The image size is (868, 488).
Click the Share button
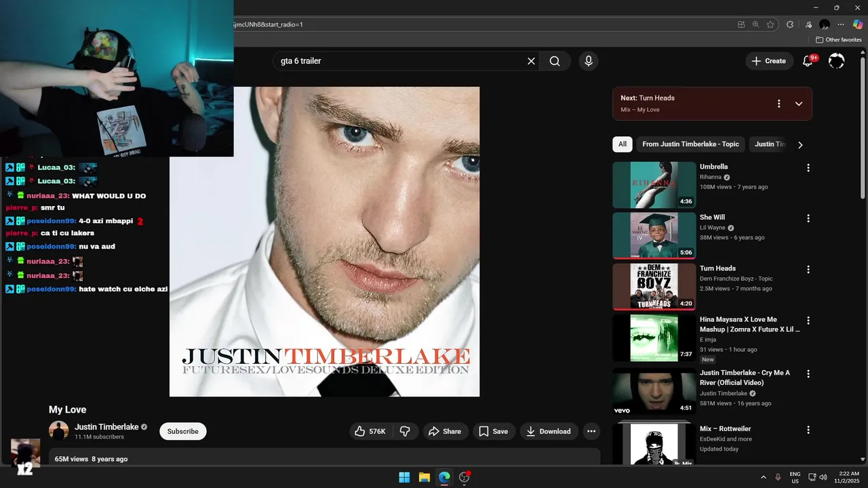click(446, 431)
